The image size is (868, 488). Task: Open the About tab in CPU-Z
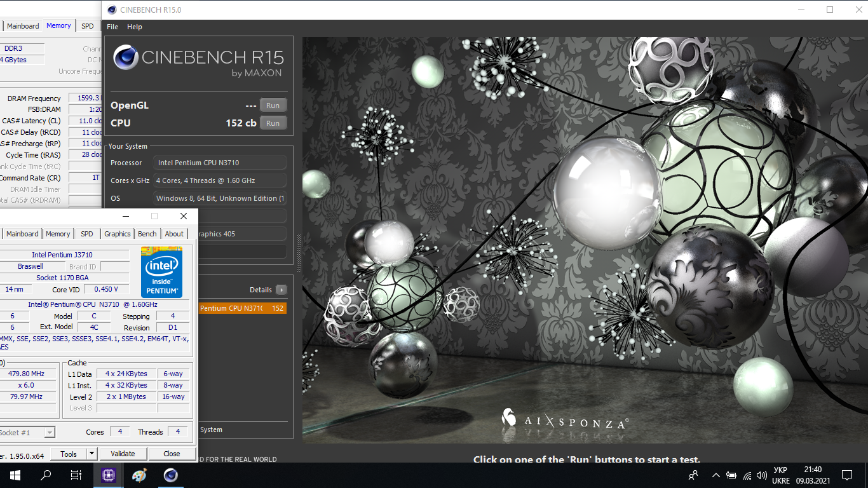pyautogui.click(x=174, y=234)
